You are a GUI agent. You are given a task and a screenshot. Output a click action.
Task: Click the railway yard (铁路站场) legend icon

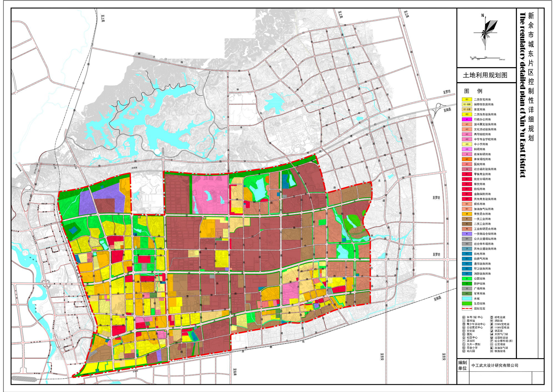[x=491, y=351]
